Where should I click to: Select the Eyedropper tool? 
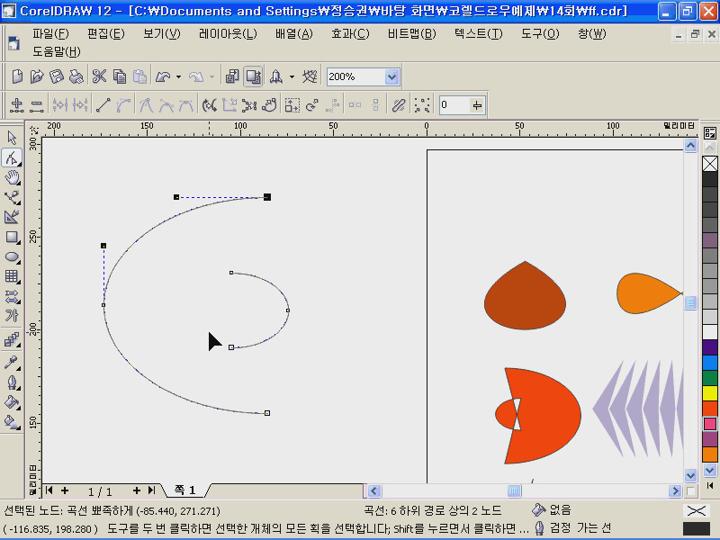[x=12, y=361]
